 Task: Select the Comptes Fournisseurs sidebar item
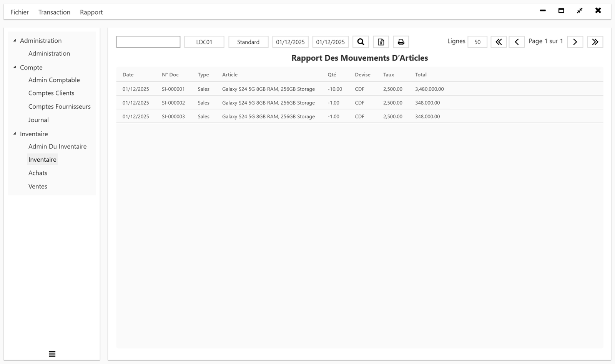(x=59, y=106)
